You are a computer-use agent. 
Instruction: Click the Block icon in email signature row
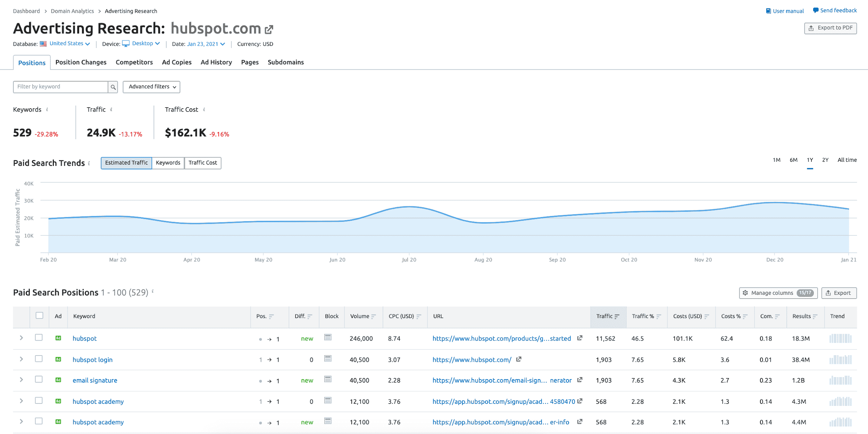click(328, 379)
